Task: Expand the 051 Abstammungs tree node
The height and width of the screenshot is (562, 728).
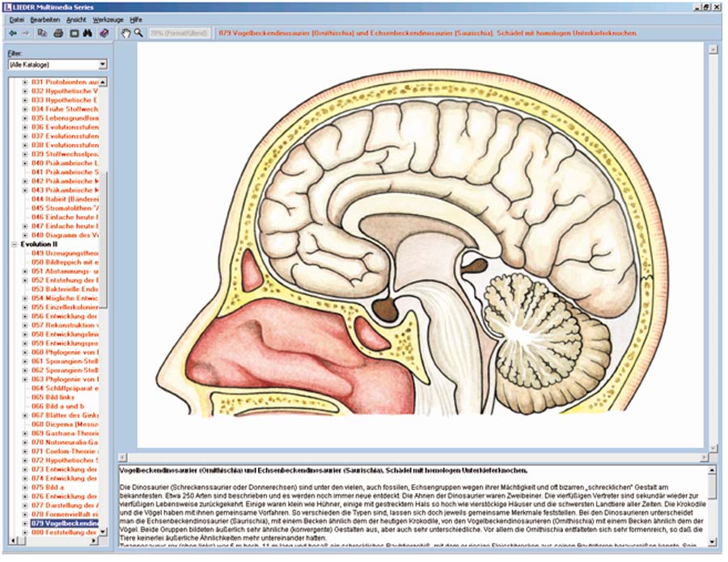Action: (25, 272)
